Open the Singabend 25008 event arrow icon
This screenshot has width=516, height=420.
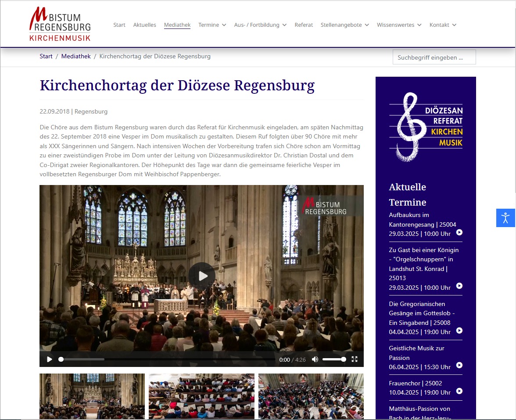[x=459, y=331]
